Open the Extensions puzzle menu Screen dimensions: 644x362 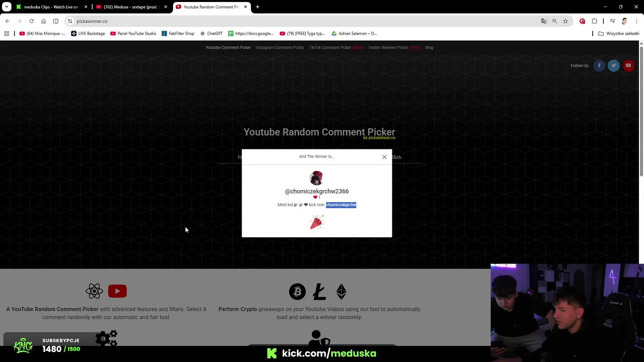click(x=595, y=21)
